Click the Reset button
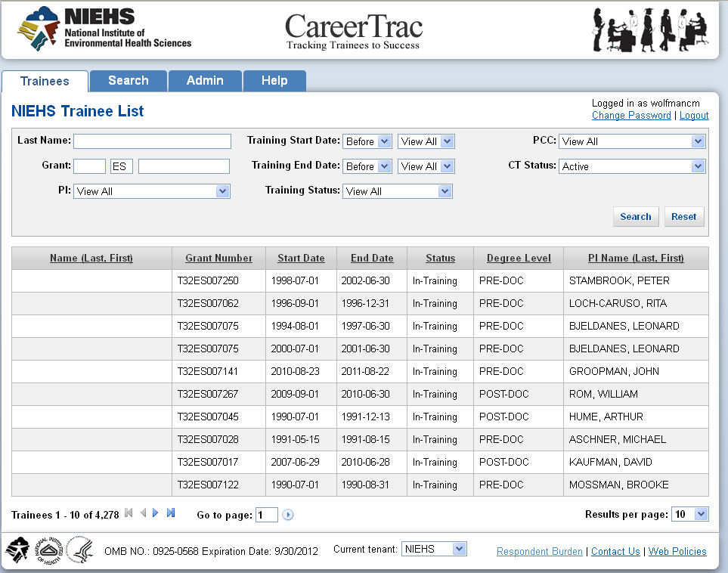 tap(683, 217)
